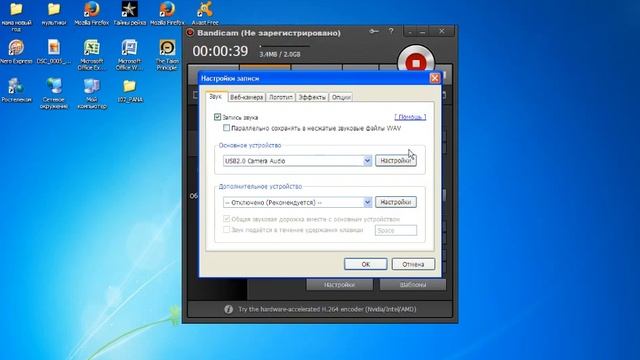Click the Space hotkey input field
Image resolution: width=640 pixels, height=360 pixels.
[396, 230]
